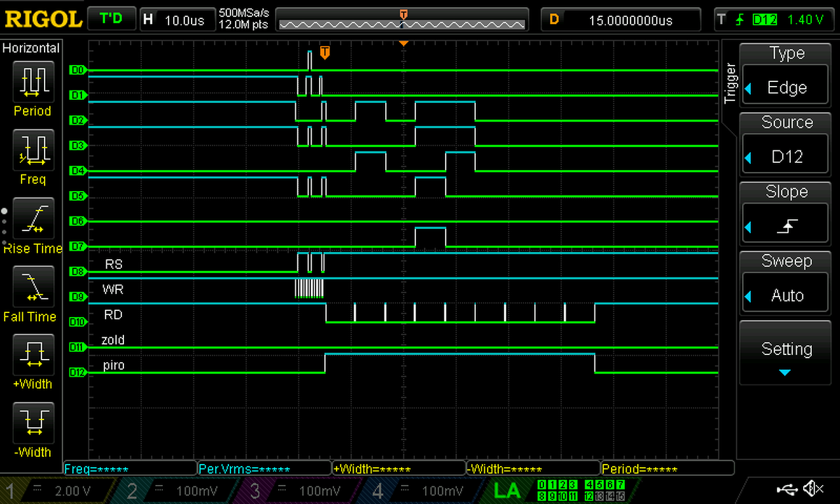Toggle digital channel group 4-7 indicator

coord(603,485)
